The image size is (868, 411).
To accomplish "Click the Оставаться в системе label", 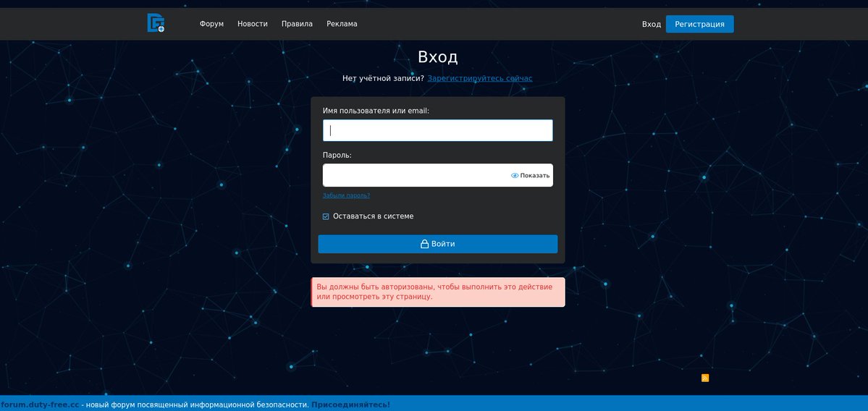I will [373, 216].
